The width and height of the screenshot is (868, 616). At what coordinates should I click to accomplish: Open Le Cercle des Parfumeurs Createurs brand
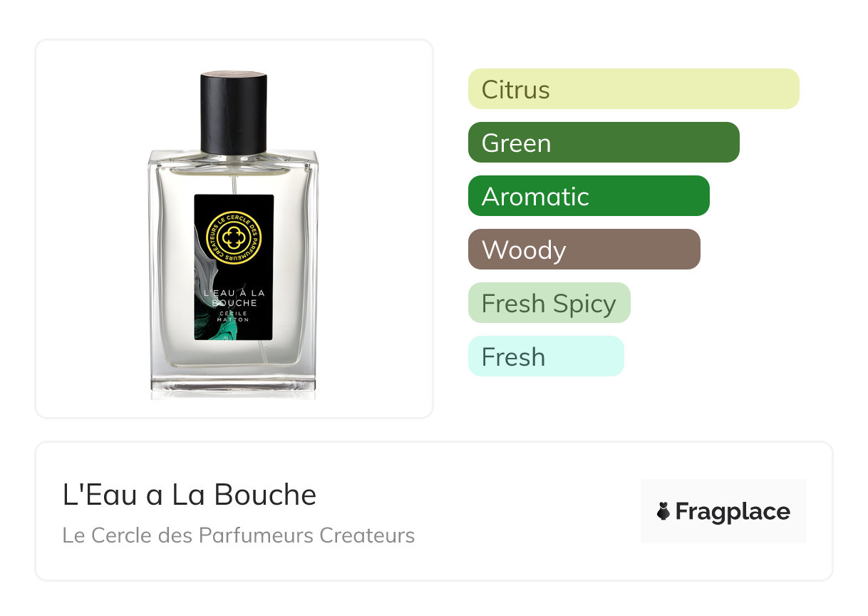pos(239,535)
